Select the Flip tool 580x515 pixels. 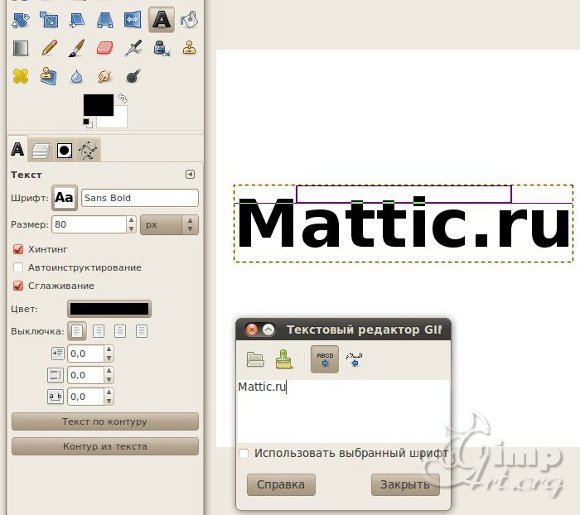point(132,20)
